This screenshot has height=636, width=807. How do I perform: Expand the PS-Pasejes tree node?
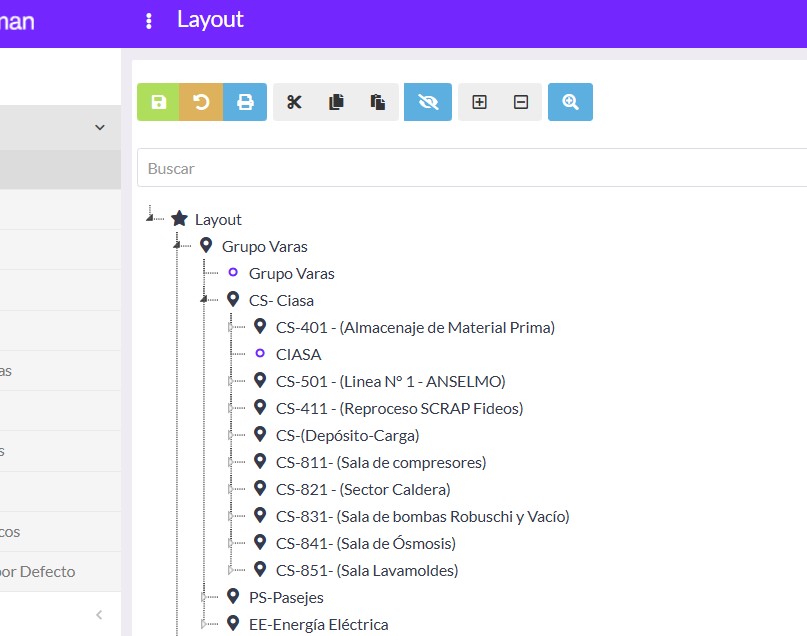tap(204, 597)
